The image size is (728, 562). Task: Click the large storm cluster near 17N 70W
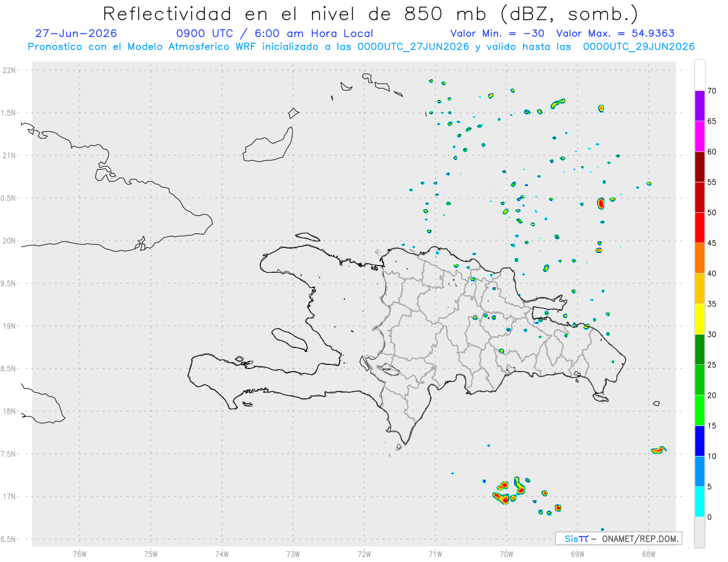(508, 492)
